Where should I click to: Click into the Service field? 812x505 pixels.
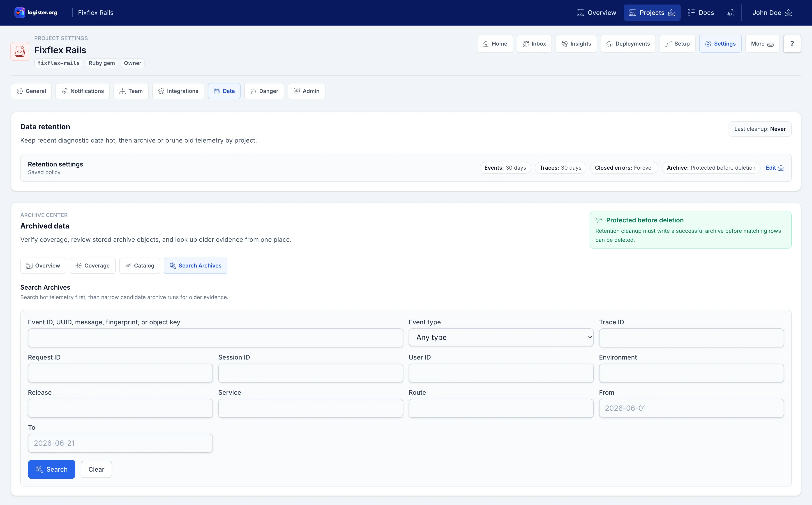[x=311, y=408]
